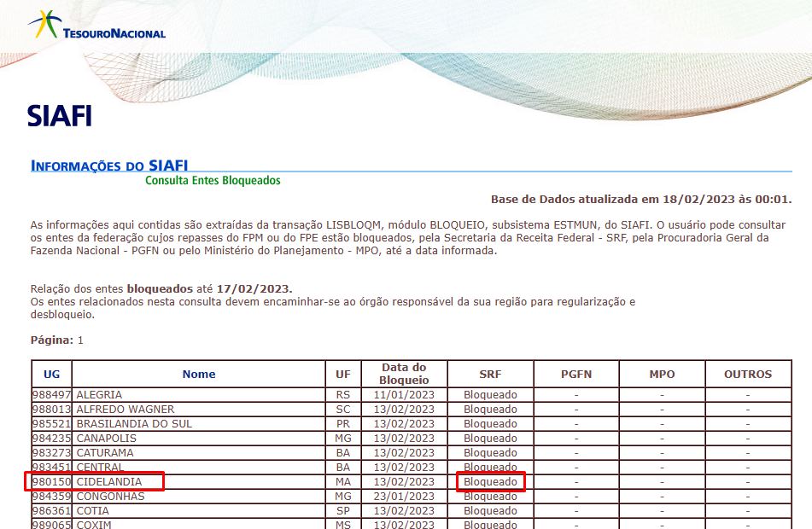Click the Página 1 indicator
The width and height of the screenshot is (812, 529).
(x=57, y=340)
